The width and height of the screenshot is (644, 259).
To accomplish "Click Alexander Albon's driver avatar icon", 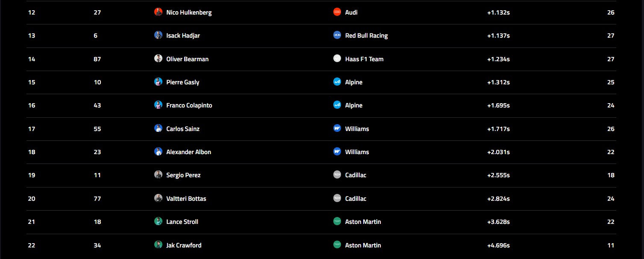I will 158,152.
